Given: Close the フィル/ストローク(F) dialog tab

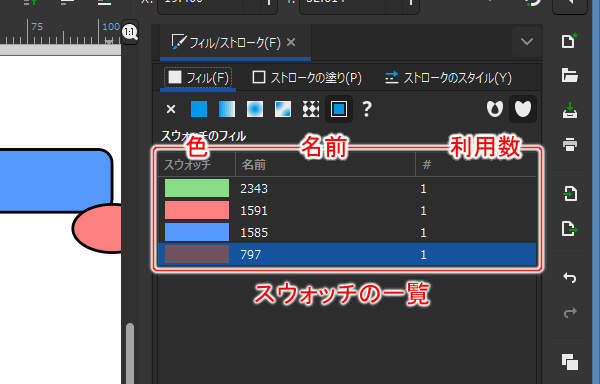Looking at the screenshot, I should (291, 42).
